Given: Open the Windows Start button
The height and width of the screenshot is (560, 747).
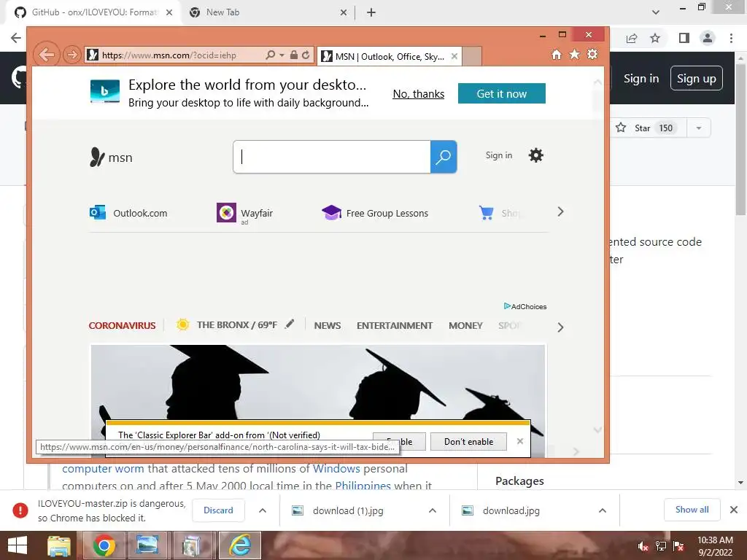Looking at the screenshot, I should (18, 545).
